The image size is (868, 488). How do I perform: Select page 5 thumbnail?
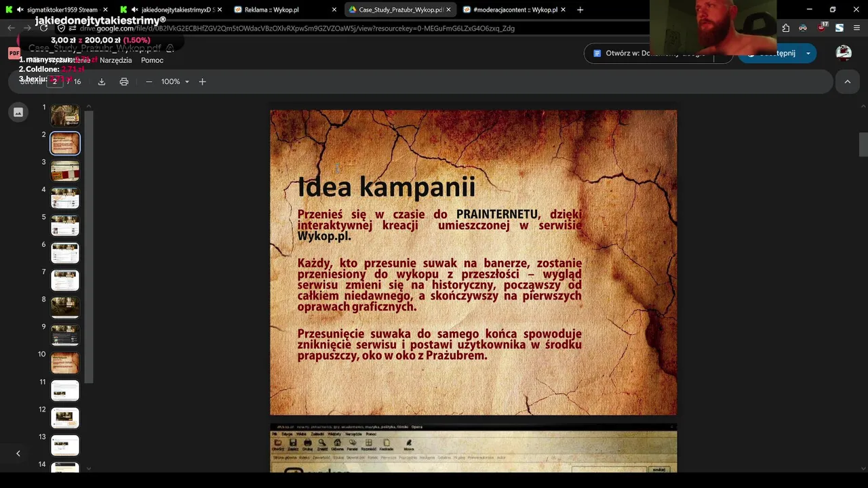coord(65,225)
